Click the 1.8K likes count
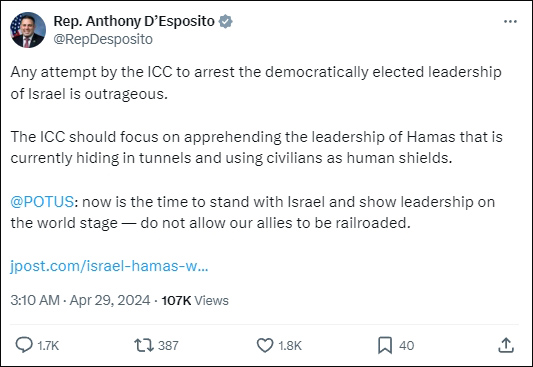This screenshot has height=367, width=533. [x=290, y=346]
